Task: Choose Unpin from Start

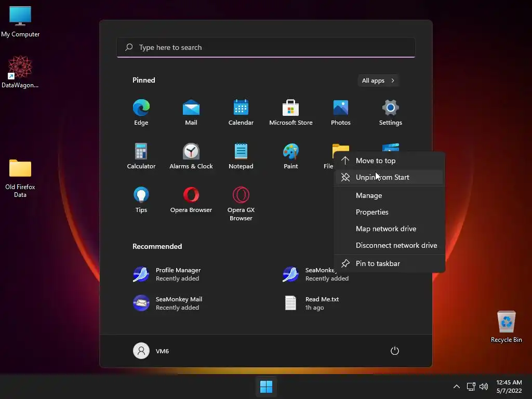Action: tap(390, 177)
